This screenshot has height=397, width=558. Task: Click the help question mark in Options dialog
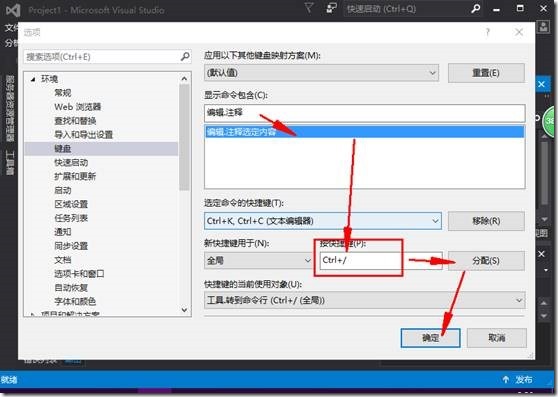[488, 32]
